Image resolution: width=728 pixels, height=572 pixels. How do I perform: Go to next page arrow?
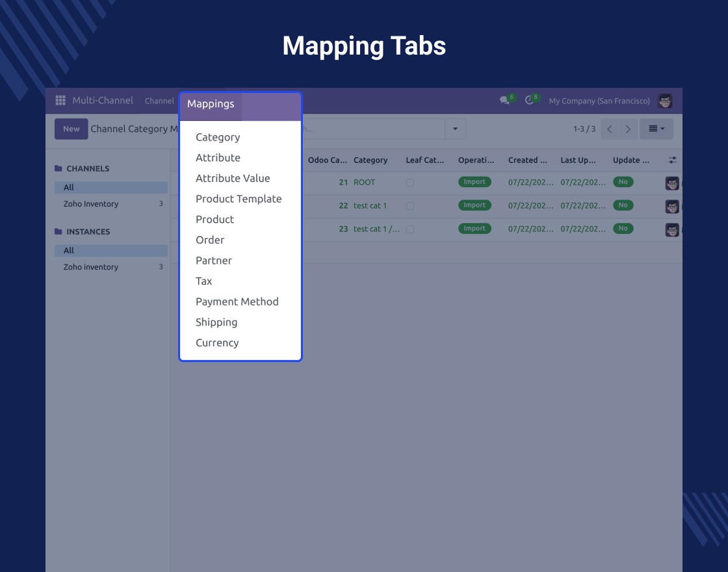point(628,129)
